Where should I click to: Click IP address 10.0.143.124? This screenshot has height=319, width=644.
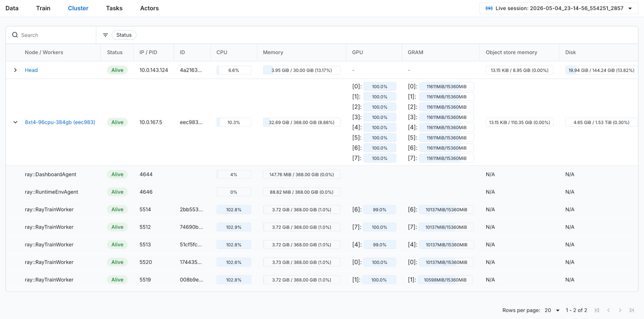(x=154, y=70)
